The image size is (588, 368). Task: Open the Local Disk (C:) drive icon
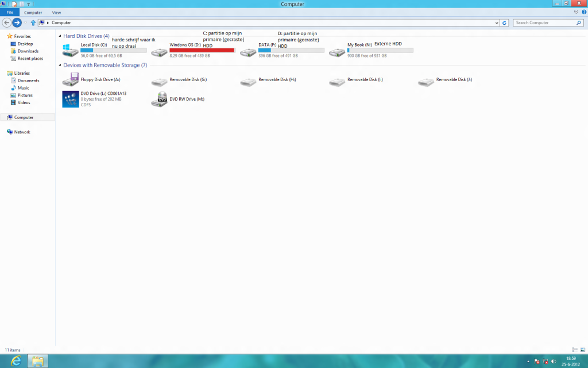(70, 51)
